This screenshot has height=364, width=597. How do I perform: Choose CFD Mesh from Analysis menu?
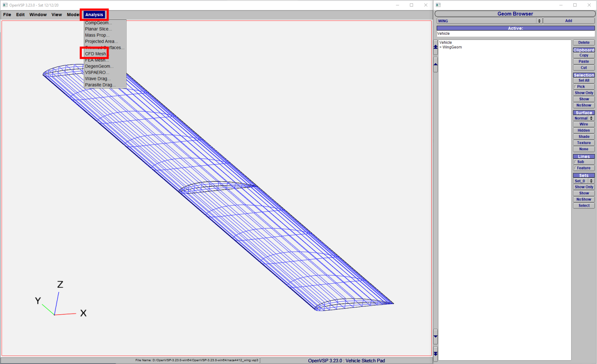95,54
